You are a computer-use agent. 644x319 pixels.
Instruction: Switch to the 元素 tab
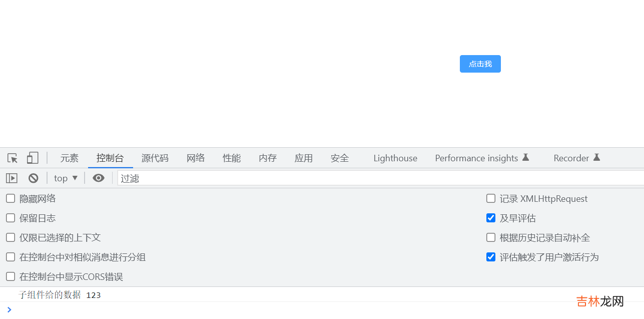click(70, 158)
